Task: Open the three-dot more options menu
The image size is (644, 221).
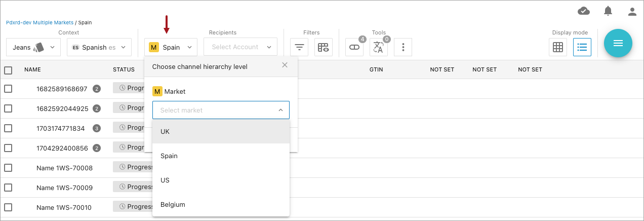Action: click(x=403, y=47)
